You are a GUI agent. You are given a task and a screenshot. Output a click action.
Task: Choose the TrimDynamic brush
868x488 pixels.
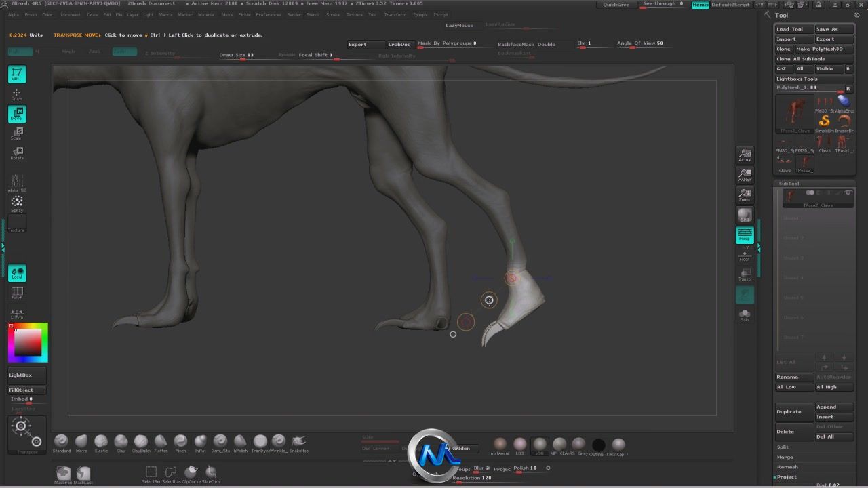(260, 443)
